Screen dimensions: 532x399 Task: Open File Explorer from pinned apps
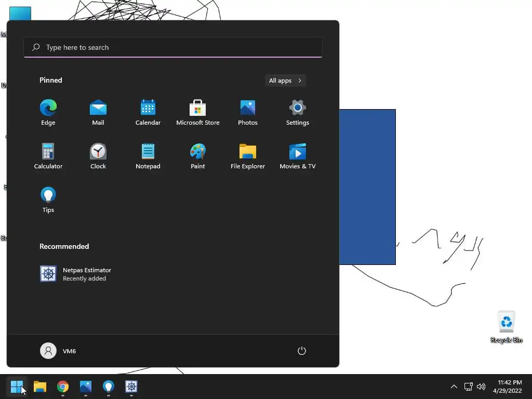click(x=248, y=156)
